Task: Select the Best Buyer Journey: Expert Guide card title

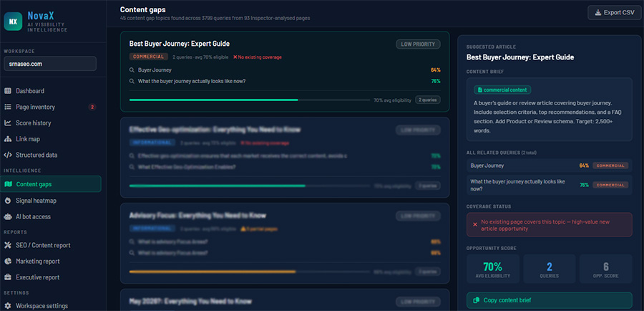Action: 180,44
